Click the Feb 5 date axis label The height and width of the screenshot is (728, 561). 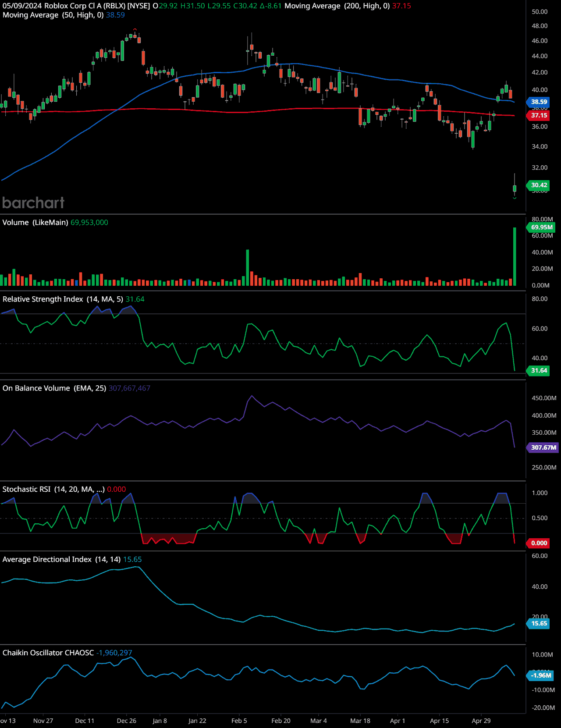pos(239,721)
